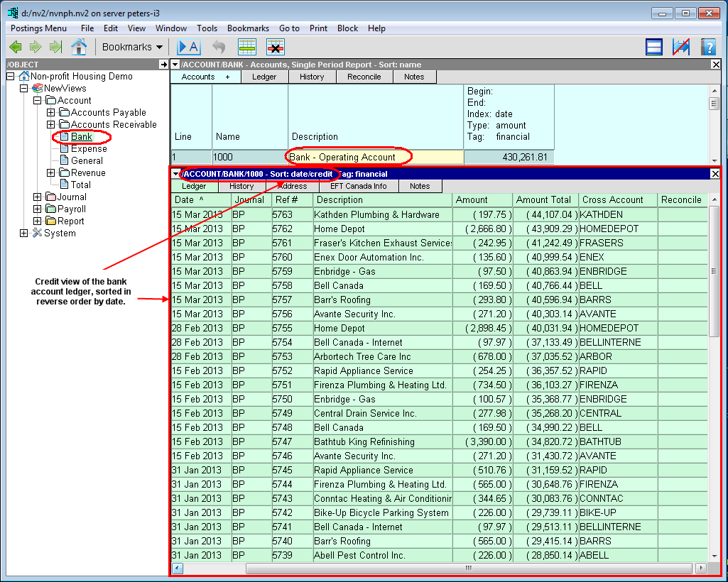This screenshot has height=582, width=728.
Task: Expand the Payroll folder in tree
Action: tap(38, 209)
